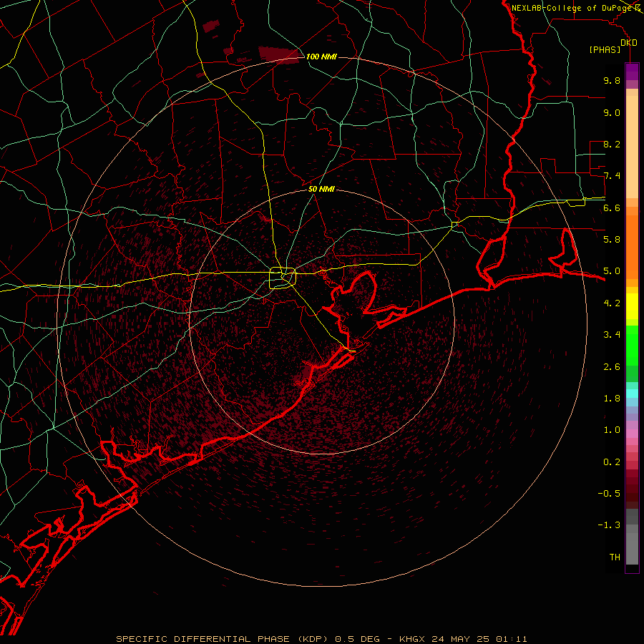Select the 4.2 legend value
Viewport: 644px width, 644px height.
coord(612,303)
